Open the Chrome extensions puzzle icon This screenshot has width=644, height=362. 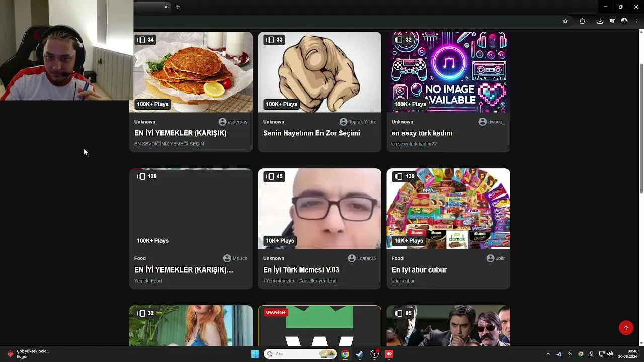pyautogui.click(x=582, y=21)
